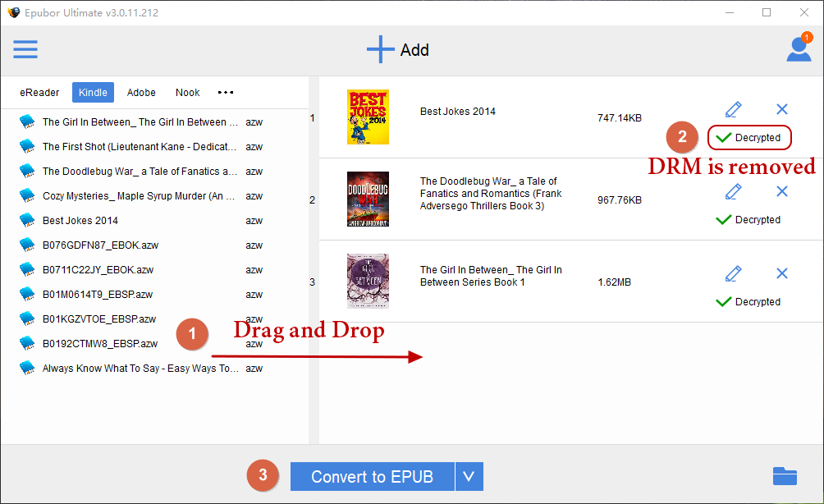Select The Girl In Between in Kindle library
The width and height of the screenshot is (824, 504).
141,122
